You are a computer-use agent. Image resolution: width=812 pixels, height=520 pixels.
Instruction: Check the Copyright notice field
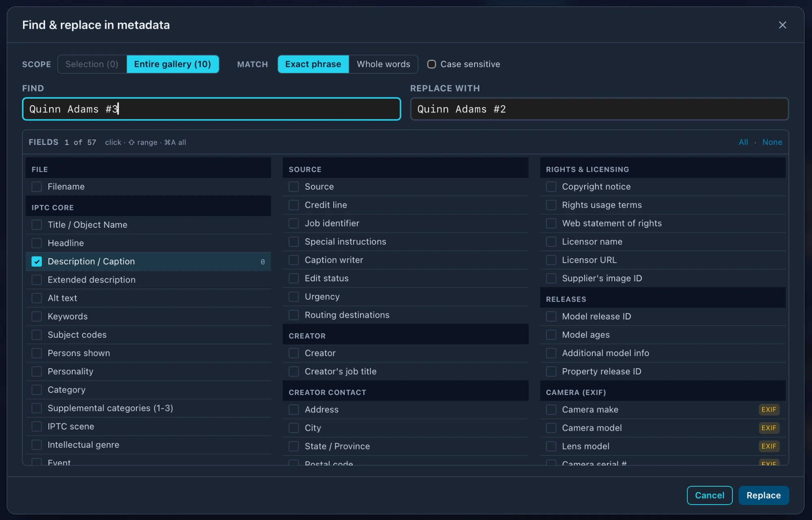point(551,187)
